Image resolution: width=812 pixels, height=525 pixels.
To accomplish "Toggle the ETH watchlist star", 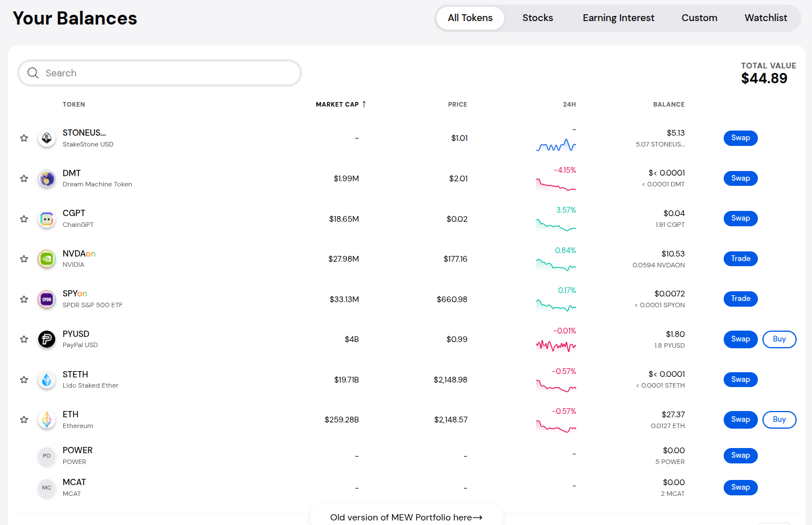I will click(24, 420).
